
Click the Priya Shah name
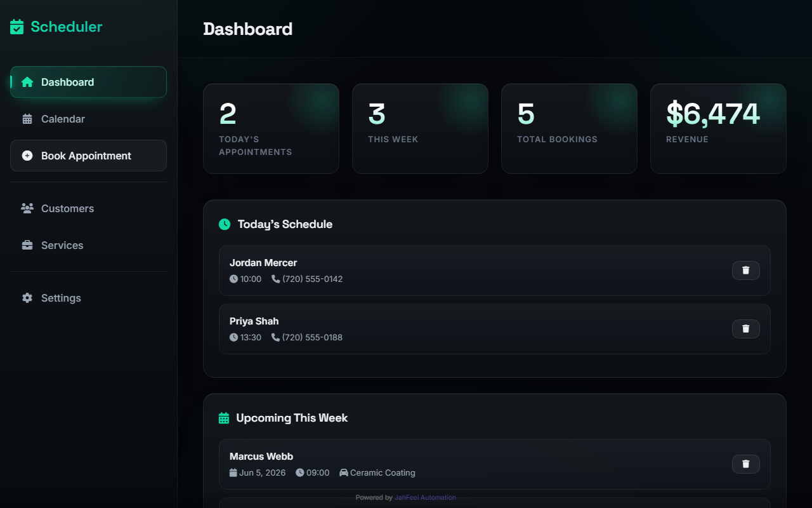(x=254, y=321)
